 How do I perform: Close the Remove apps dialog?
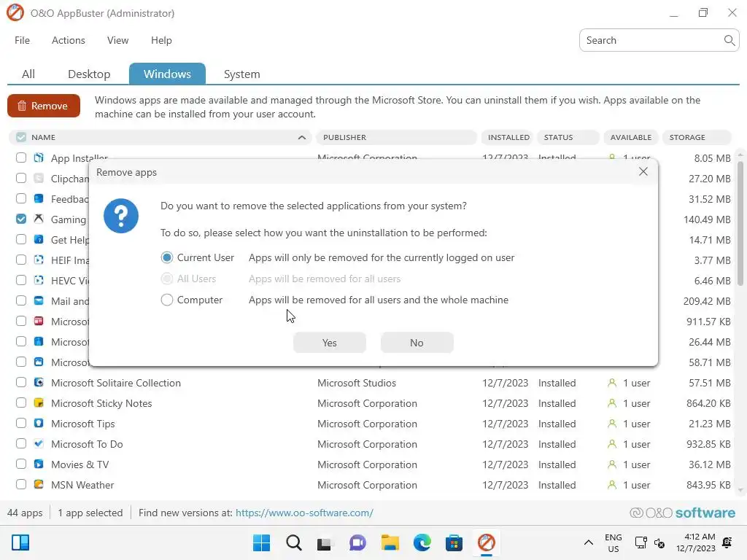(643, 171)
